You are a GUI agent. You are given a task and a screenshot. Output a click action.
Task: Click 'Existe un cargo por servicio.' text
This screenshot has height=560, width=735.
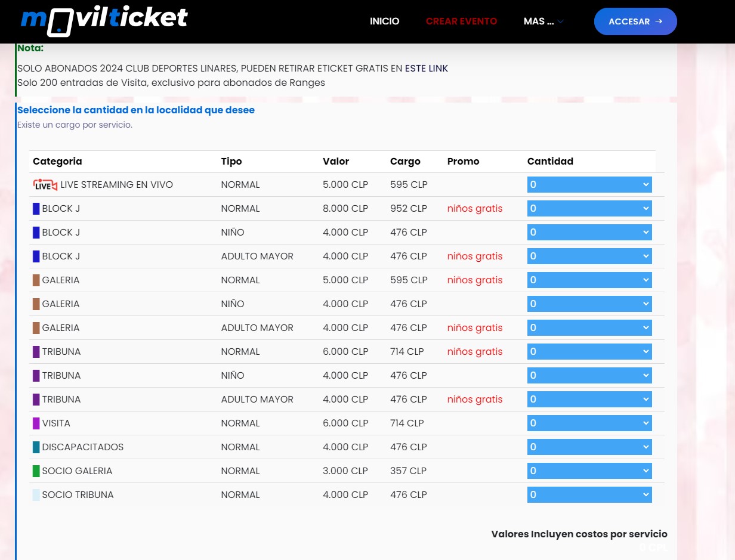click(x=75, y=125)
